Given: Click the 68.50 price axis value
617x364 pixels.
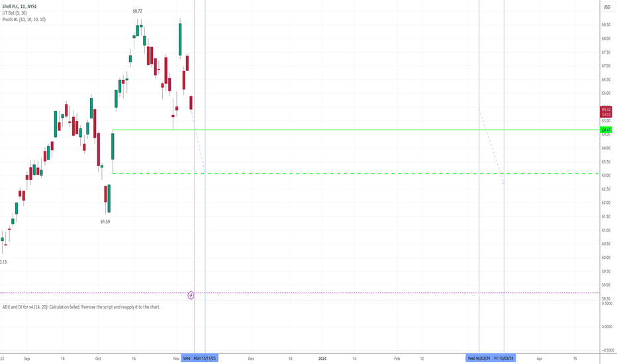Looking at the screenshot, I should (x=606, y=24).
